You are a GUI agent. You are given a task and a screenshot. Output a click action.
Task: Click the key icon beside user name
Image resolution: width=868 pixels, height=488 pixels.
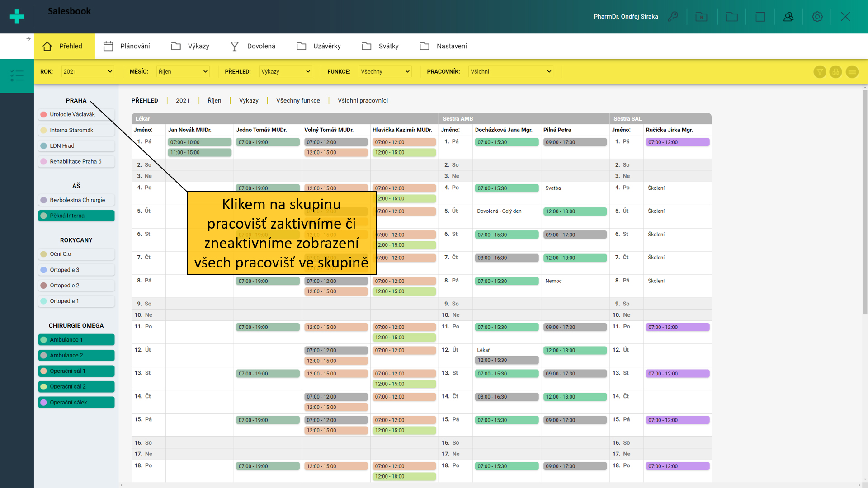point(673,17)
